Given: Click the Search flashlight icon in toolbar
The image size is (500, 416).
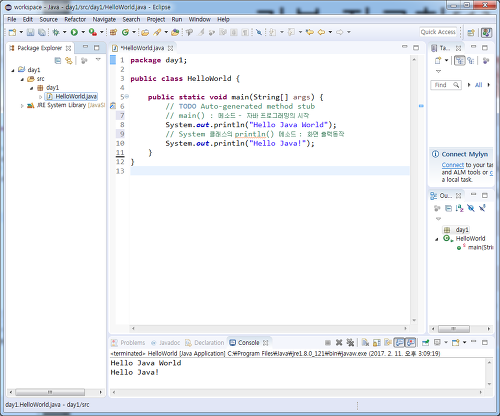Looking at the screenshot, I should [157, 32].
